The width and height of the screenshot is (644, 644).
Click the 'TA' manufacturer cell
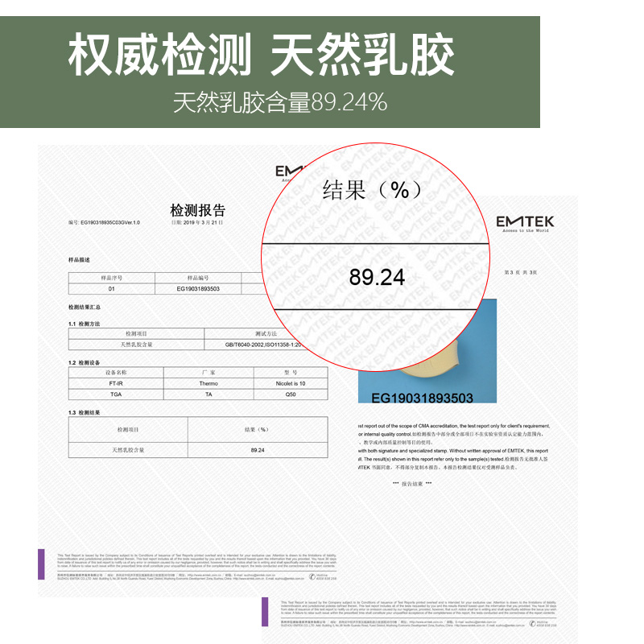tap(208, 394)
